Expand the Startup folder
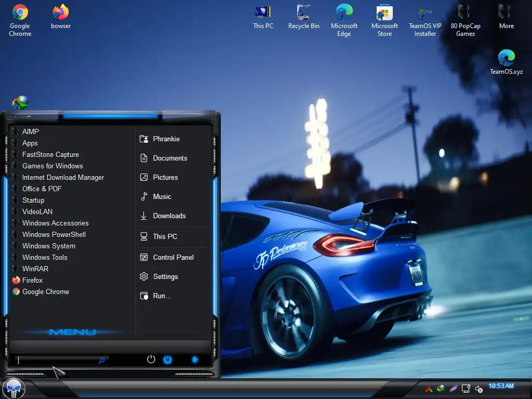The image size is (532, 399). [x=71, y=200]
